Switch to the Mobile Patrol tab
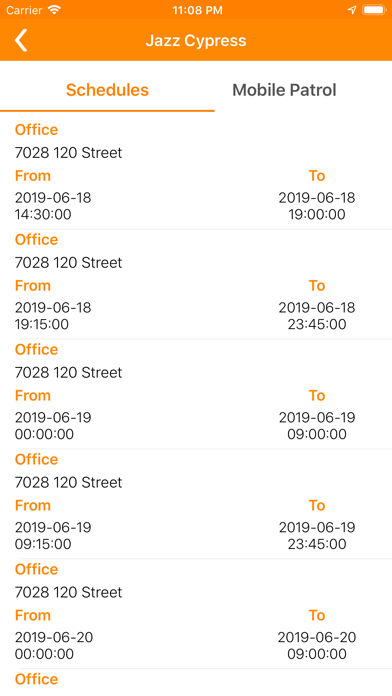Image resolution: width=392 pixels, height=696 pixels. tap(285, 90)
